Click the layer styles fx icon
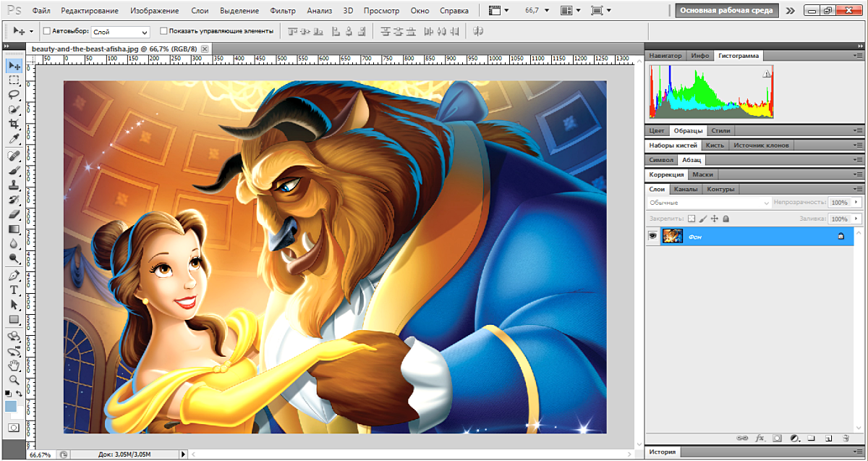This screenshot has height=461, width=868. [760, 439]
